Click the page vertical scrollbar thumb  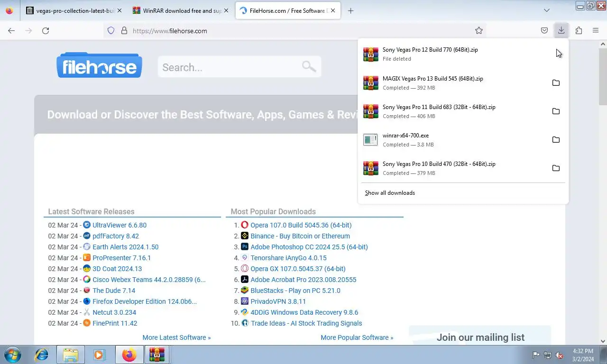[x=603, y=77]
